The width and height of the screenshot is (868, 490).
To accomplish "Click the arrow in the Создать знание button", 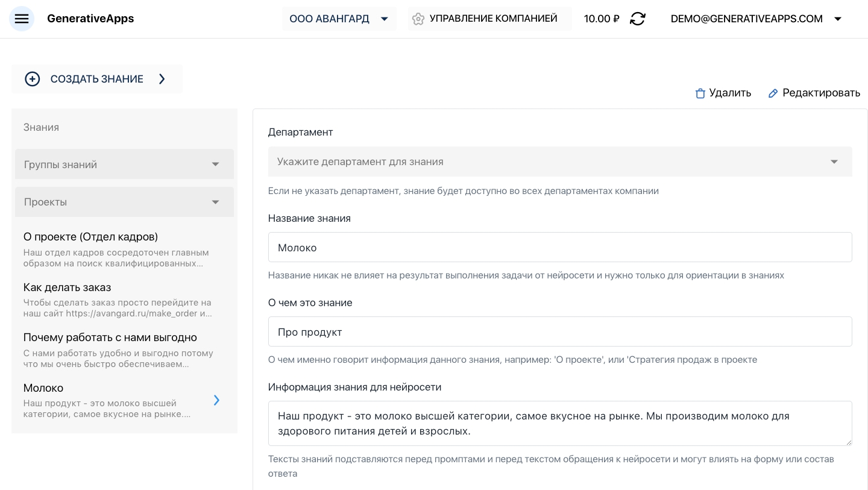I will tap(162, 79).
